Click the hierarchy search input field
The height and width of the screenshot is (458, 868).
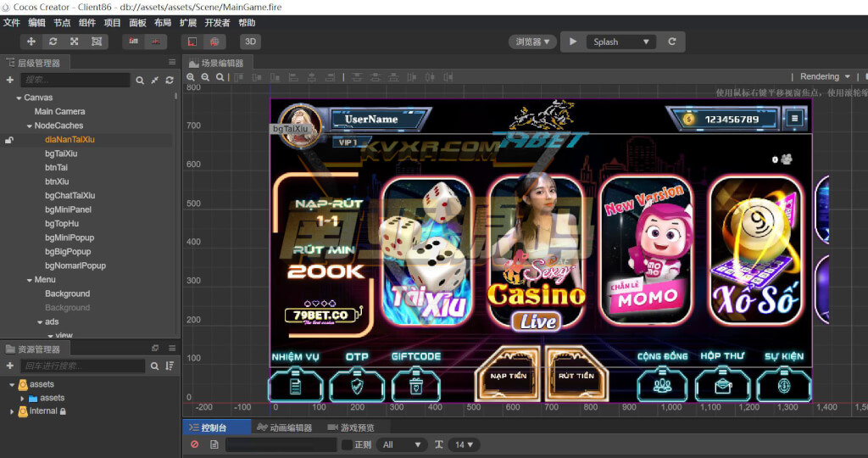click(x=75, y=80)
